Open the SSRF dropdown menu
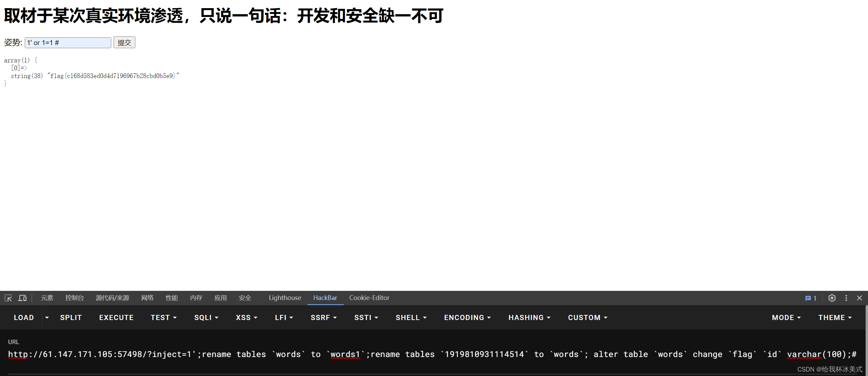 324,318
